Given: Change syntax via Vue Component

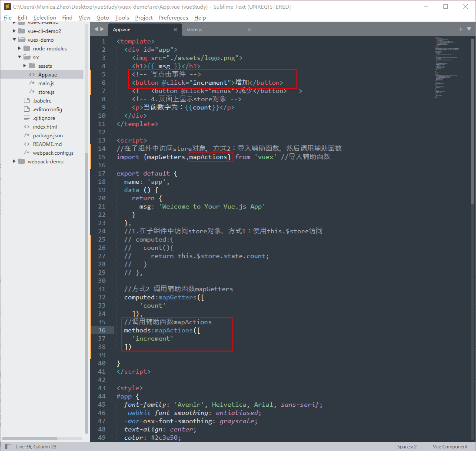Looking at the screenshot, I should coord(450,447).
